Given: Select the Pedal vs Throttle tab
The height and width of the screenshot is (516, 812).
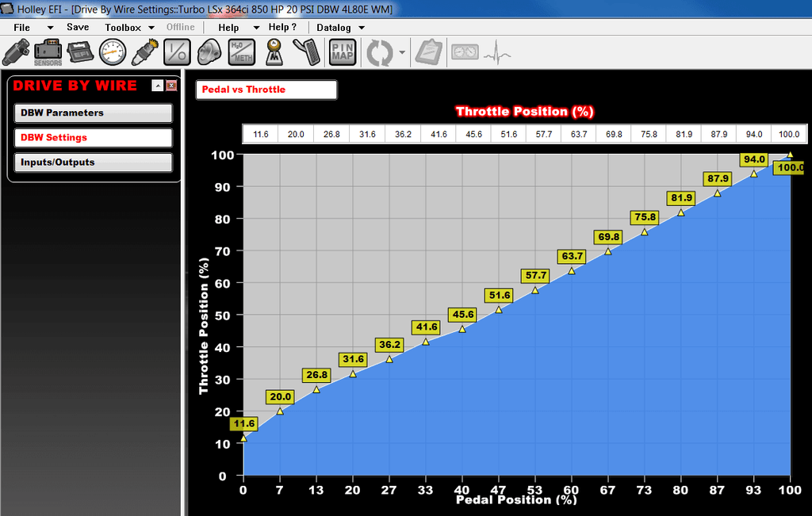Looking at the screenshot, I should click(266, 90).
